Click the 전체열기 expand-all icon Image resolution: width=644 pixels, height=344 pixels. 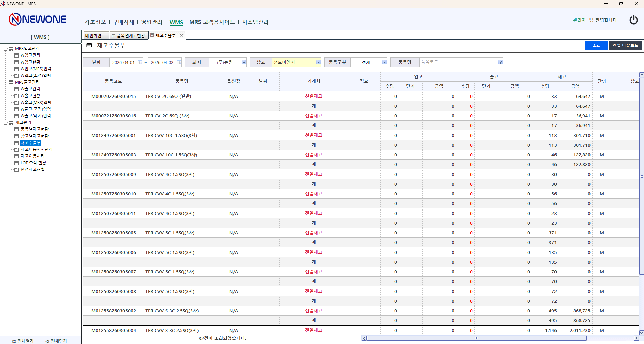click(x=14, y=341)
